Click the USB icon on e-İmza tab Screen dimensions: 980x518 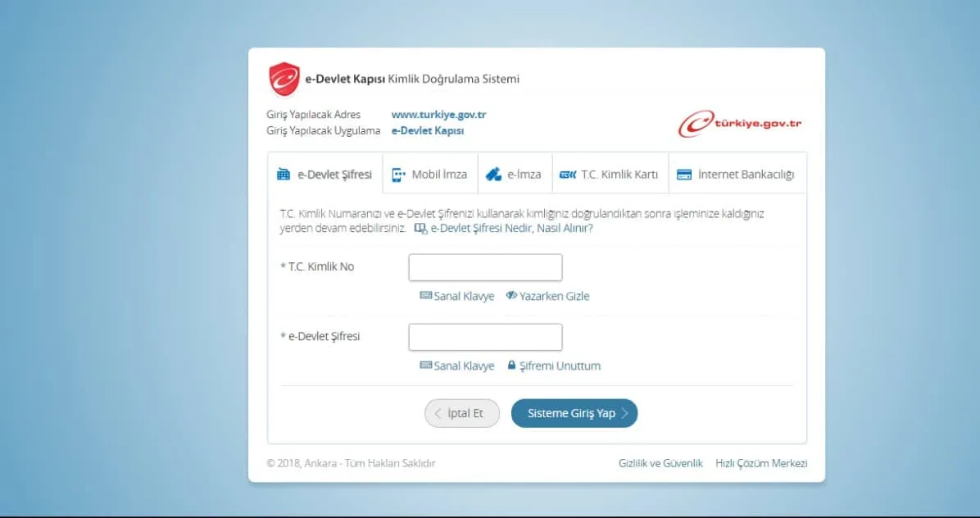click(x=493, y=175)
